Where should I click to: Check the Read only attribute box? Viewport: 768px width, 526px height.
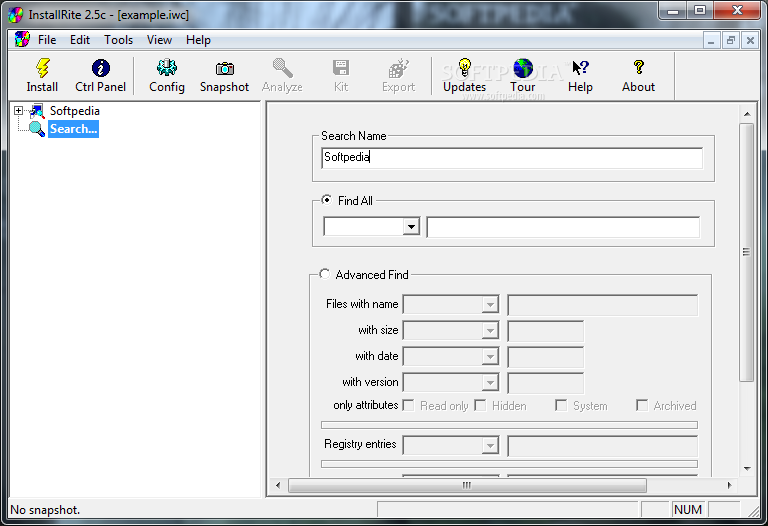click(x=408, y=406)
